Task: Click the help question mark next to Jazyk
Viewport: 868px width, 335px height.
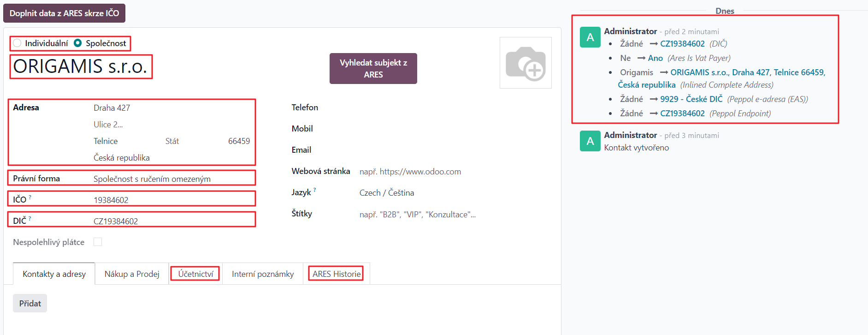Action: point(315,190)
